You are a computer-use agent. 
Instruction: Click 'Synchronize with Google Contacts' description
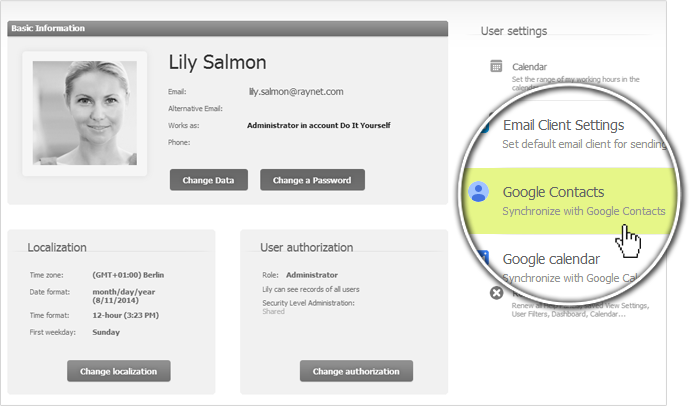(x=584, y=211)
